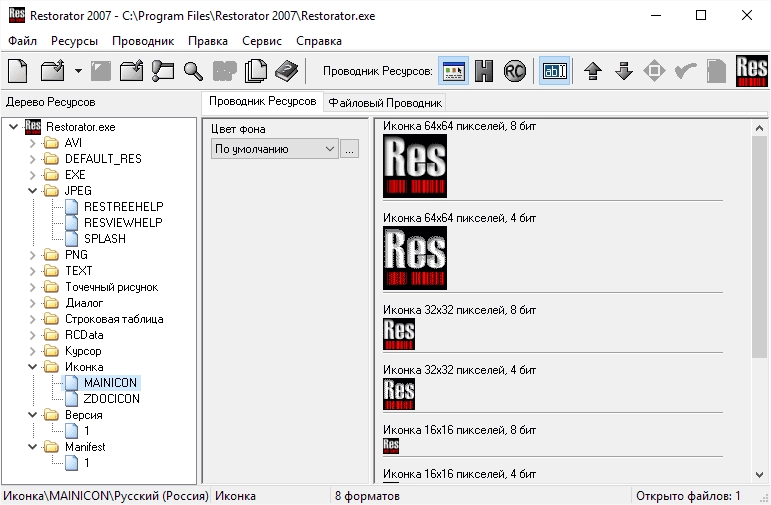Switch to RC view mode icon
This screenshot has width=771, height=505.
tap(515, 71)
